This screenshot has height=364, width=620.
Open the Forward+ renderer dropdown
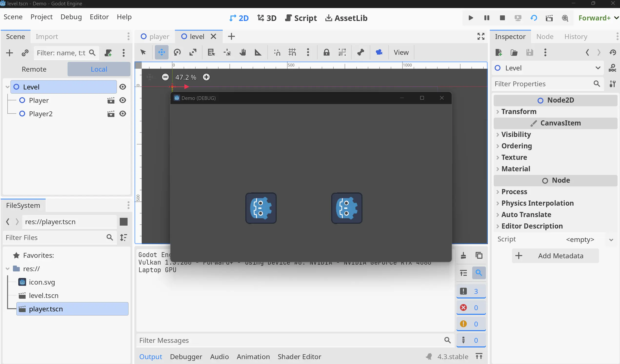598,18
